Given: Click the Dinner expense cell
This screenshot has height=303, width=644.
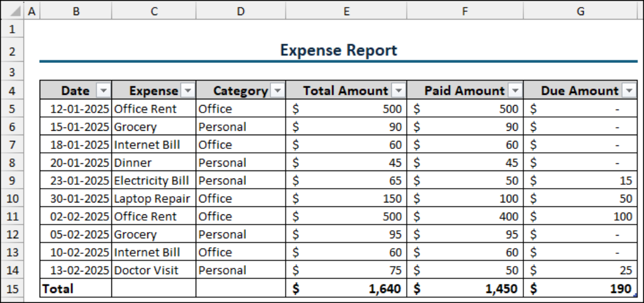Looking at the screenshot, I should pos(154,163).
